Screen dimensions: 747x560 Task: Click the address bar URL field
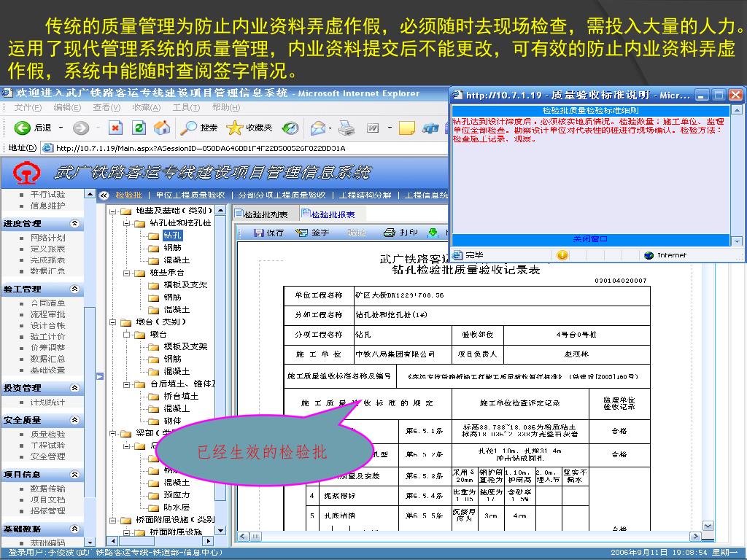pyautogui.click(x=244, y=148)
